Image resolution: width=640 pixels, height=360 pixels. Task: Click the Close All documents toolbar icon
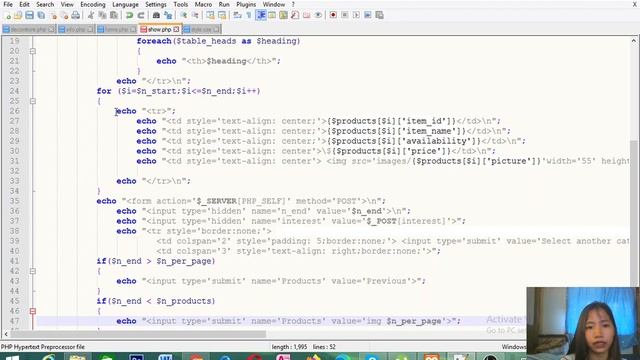pos(64,16)
